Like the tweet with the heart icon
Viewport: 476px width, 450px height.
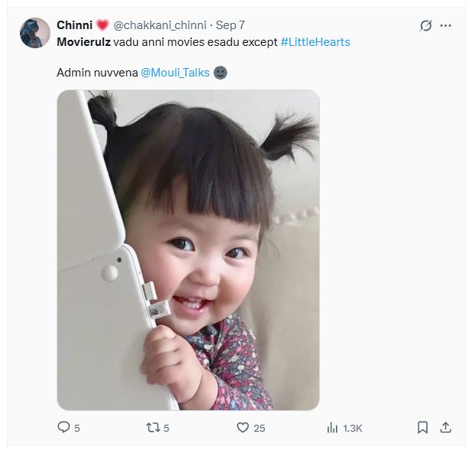pyautogui.click(x=243, y=428)
